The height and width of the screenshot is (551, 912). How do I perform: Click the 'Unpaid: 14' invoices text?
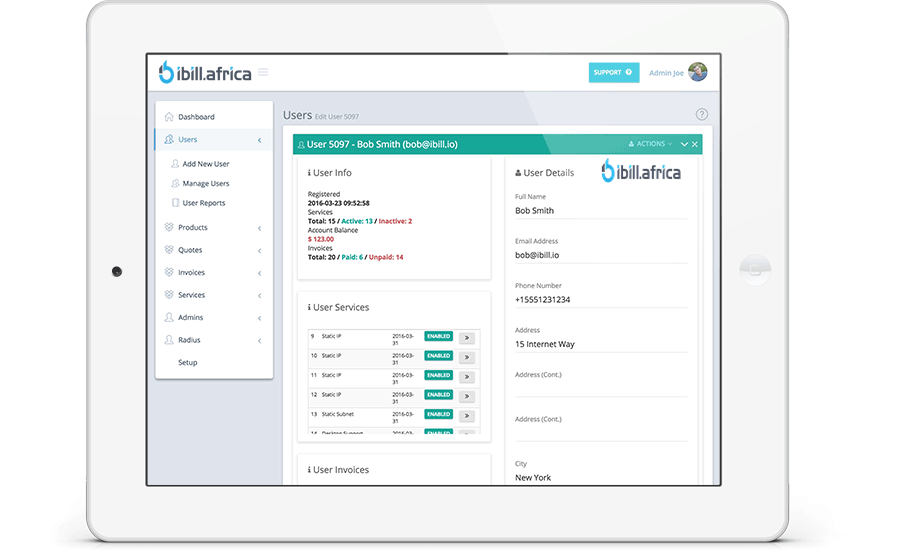point(386,257)
